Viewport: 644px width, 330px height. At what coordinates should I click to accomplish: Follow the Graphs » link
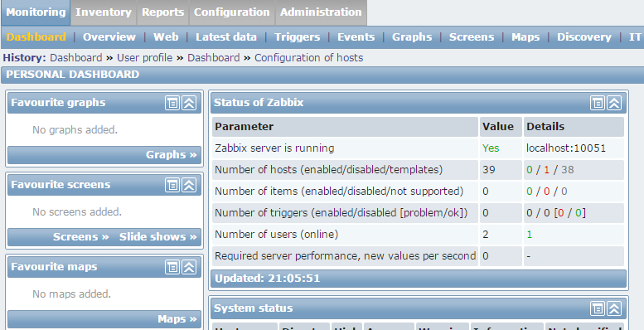coord(172,155)
